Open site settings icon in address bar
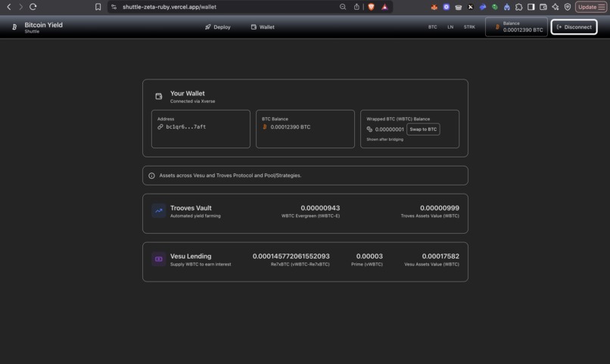The width and height of the screenshot is (610, 364). (114, 7)
